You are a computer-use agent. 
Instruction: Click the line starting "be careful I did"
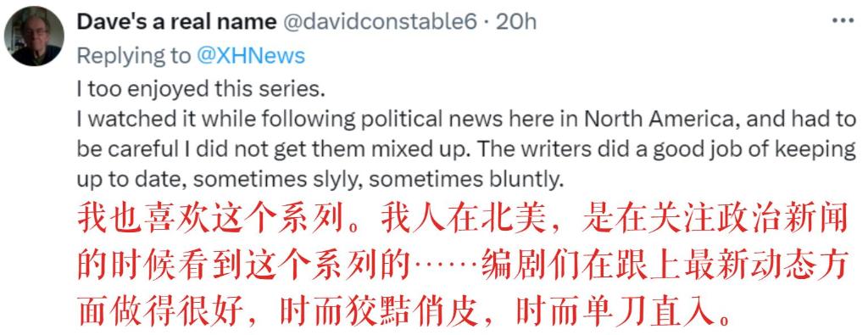pyautogui.click(x=466, y=150)
